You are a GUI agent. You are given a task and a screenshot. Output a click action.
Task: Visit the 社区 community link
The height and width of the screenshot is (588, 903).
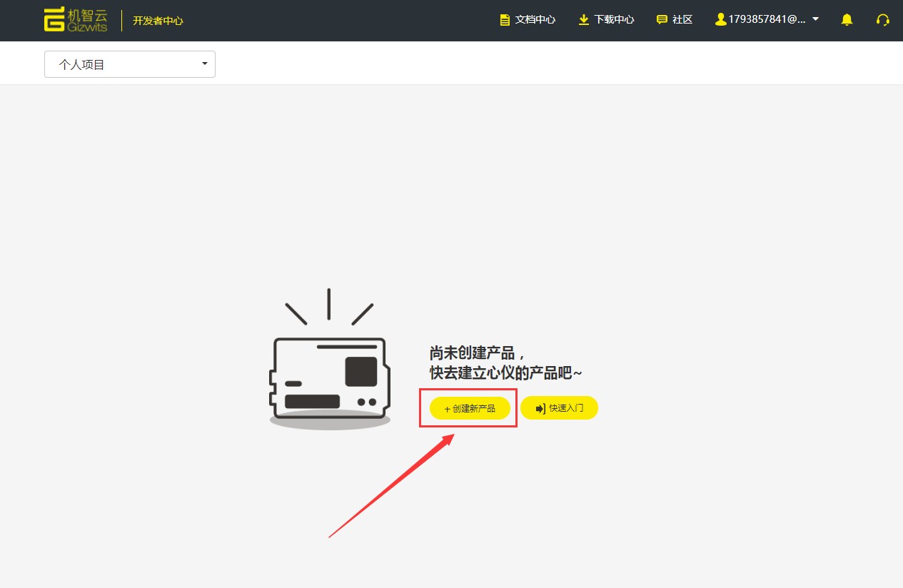(x=682, y=20)
